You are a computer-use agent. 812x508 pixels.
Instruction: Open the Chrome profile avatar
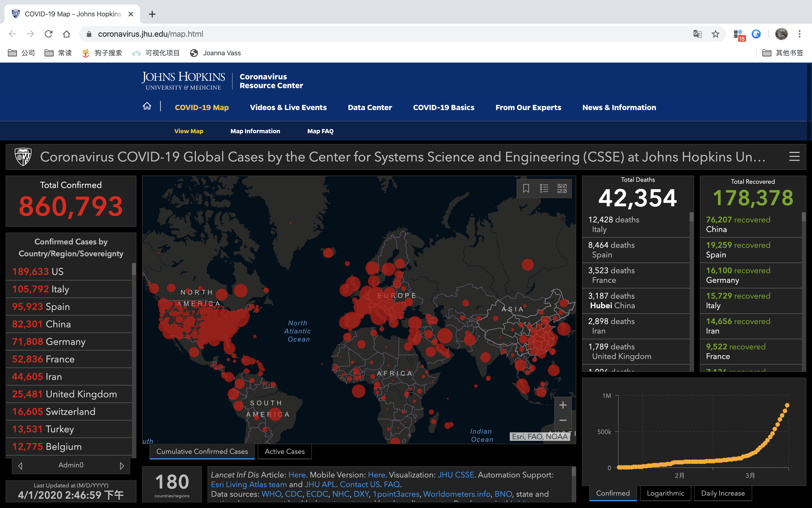[782, 34]
